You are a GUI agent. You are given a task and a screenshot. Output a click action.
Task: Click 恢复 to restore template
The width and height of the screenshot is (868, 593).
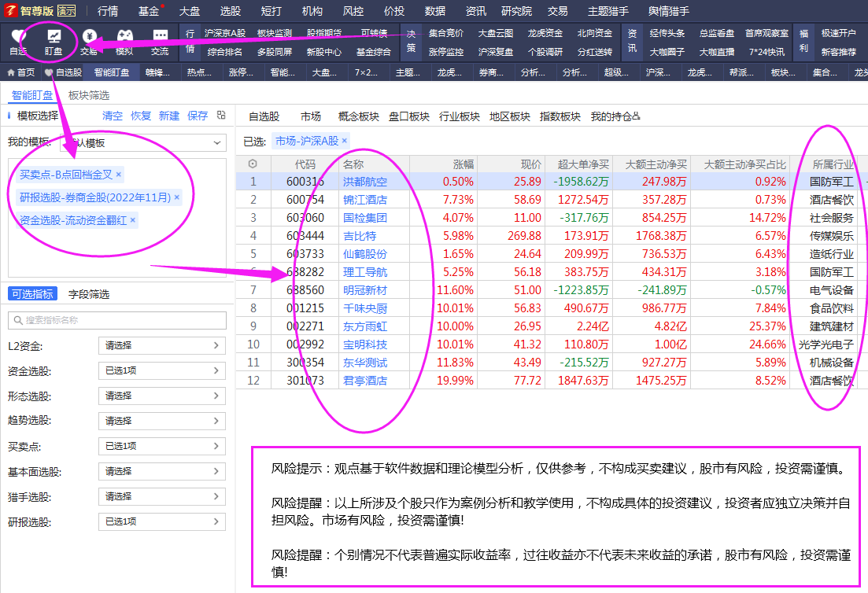[x=141, y=116]
